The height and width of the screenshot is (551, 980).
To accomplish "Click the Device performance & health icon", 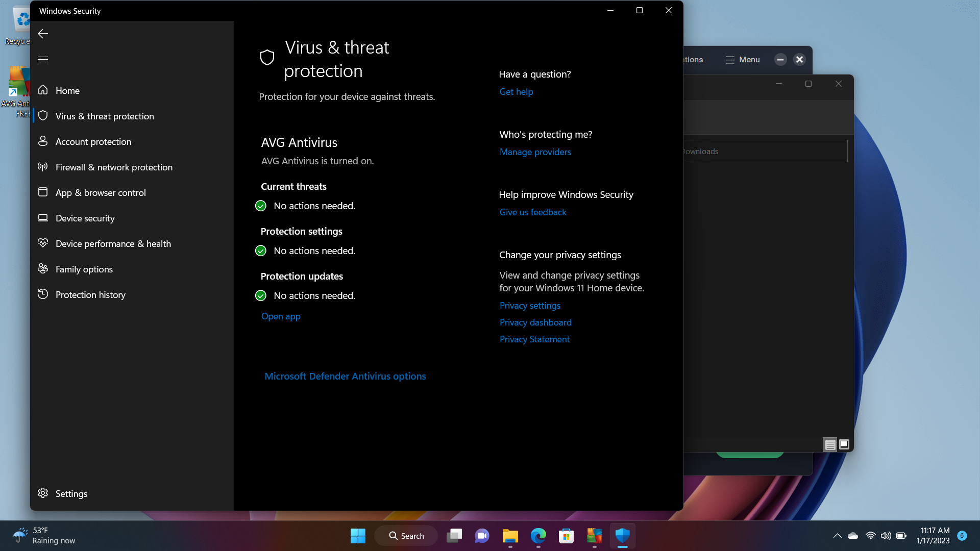I will 43,243.
